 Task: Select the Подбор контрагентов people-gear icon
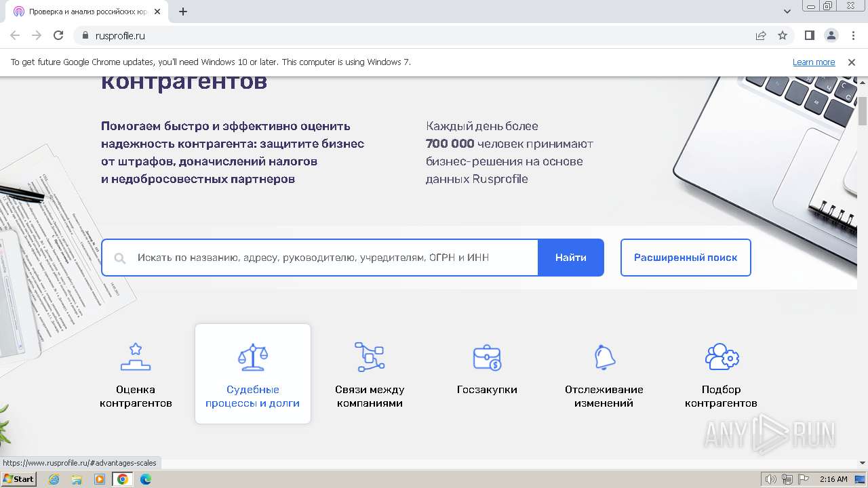click(x=722, y=357)
